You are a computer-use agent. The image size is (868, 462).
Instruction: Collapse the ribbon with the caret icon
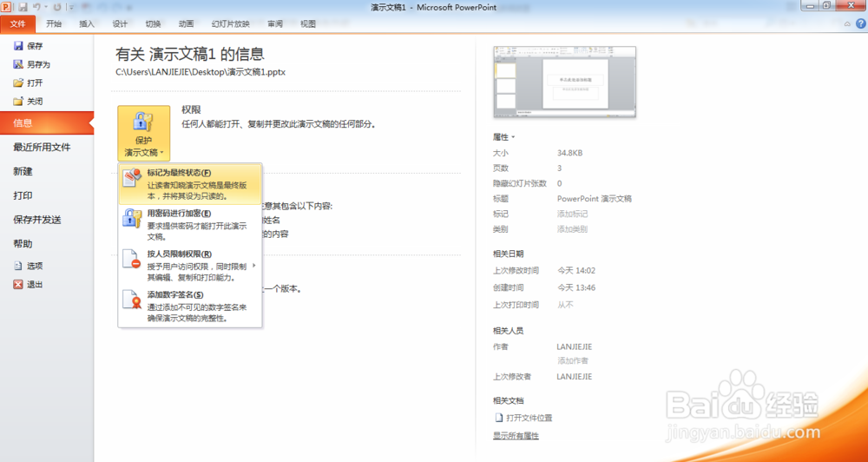tap(847, 23)
